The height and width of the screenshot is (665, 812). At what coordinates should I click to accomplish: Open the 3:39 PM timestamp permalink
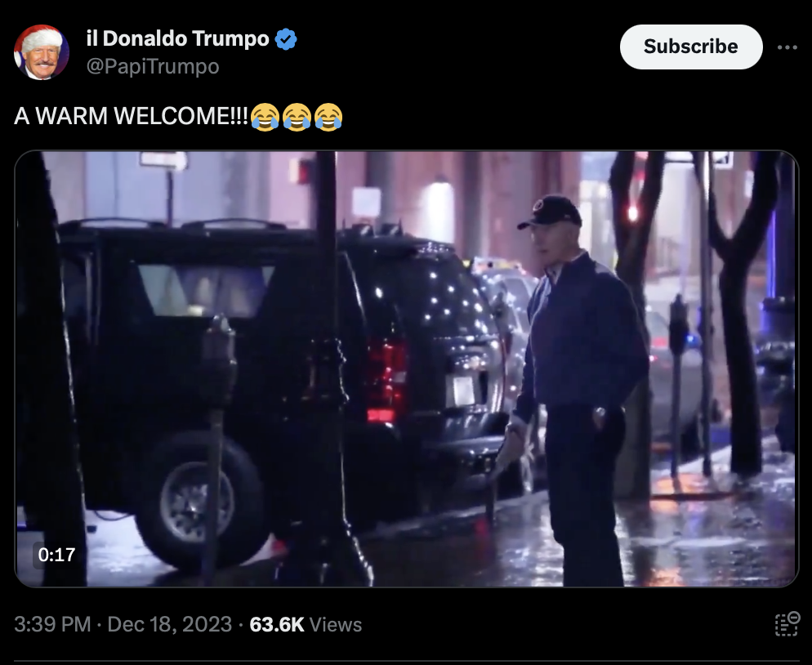tap(52, 624)
